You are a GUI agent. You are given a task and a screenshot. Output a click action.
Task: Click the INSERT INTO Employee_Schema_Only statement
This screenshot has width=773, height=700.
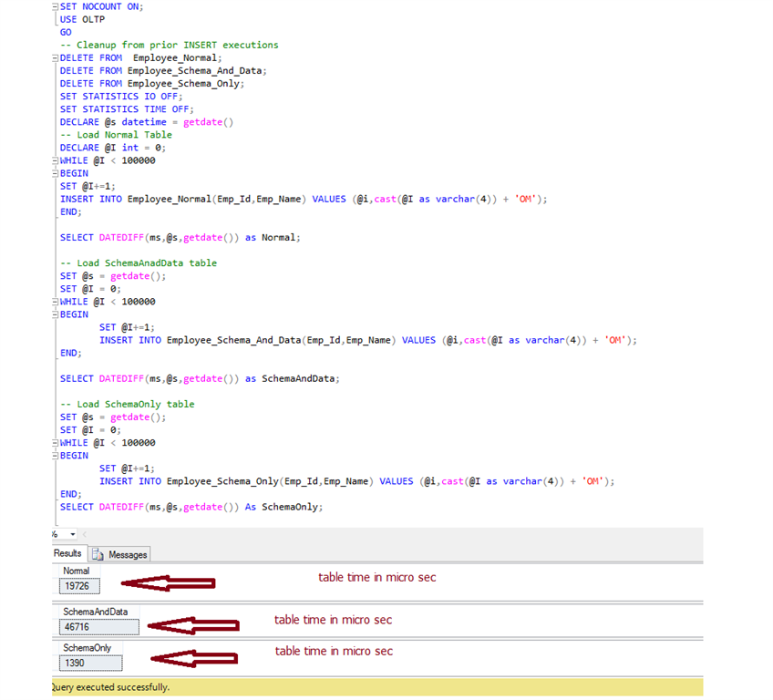[357, 481]
